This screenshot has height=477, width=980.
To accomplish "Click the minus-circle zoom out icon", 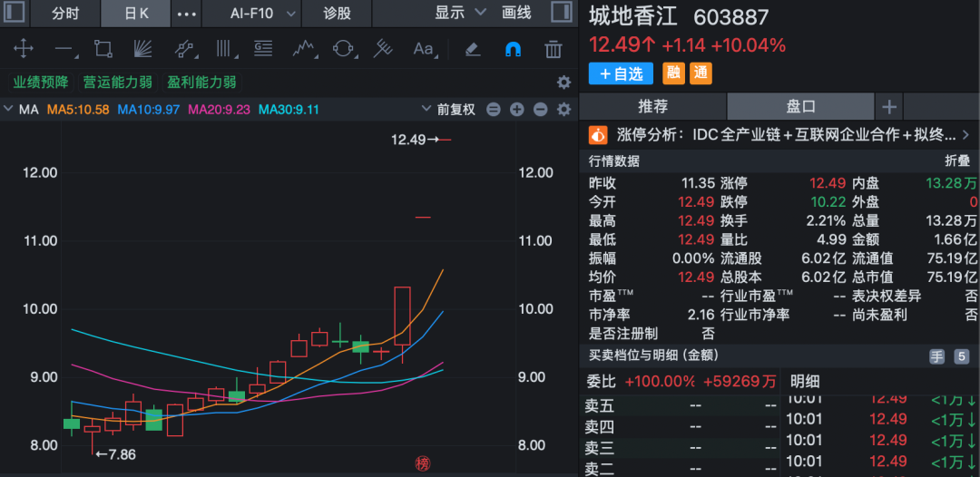I will click(x=541, y=110).
